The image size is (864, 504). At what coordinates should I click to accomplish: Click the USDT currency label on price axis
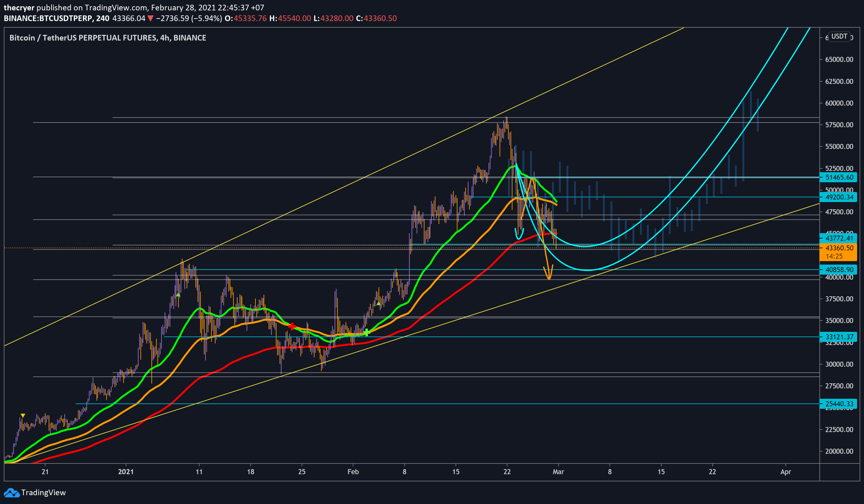(x=839, y=36)
